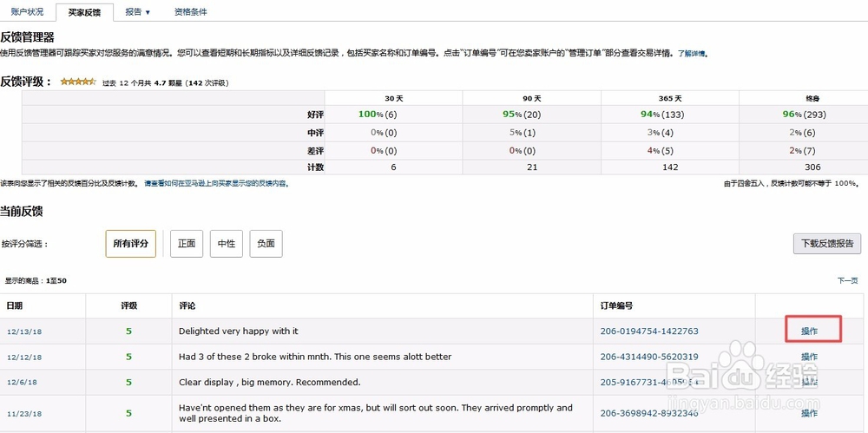This screenshot has height=433, width=868.
Task: Open the date 12/6/18 link
Action: pyautogui.click(x=23, y=383)
